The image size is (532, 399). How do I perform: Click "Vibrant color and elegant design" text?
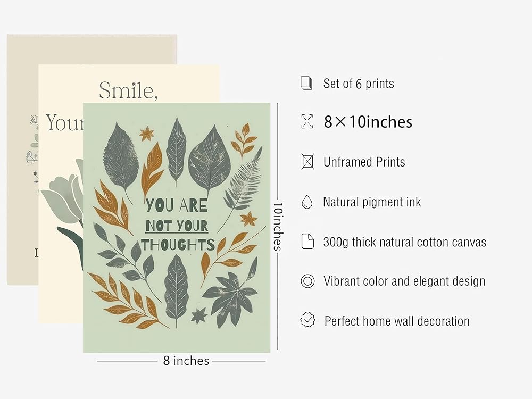(x=404, y=281)
